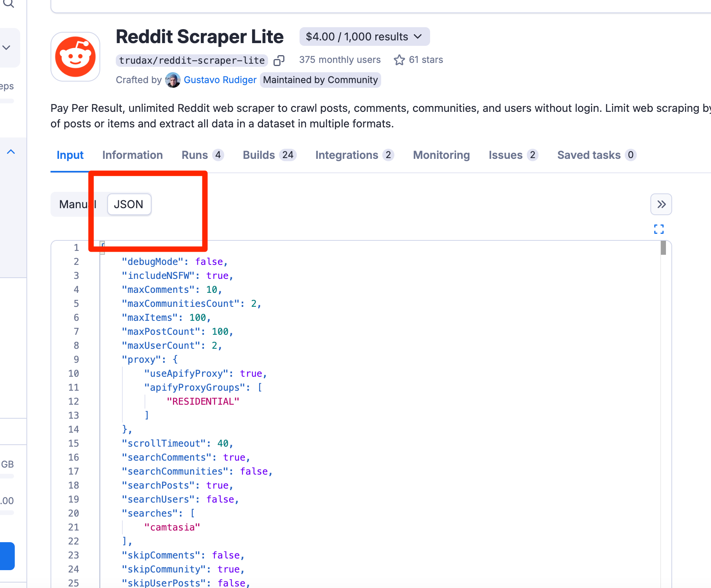Click the "maxPostCount": 100 line
The image size is (711, 588).
click(x=177, y=332)
